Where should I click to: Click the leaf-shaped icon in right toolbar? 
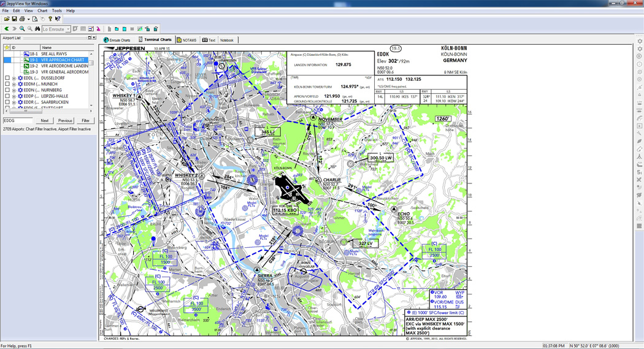pos(639,141)
